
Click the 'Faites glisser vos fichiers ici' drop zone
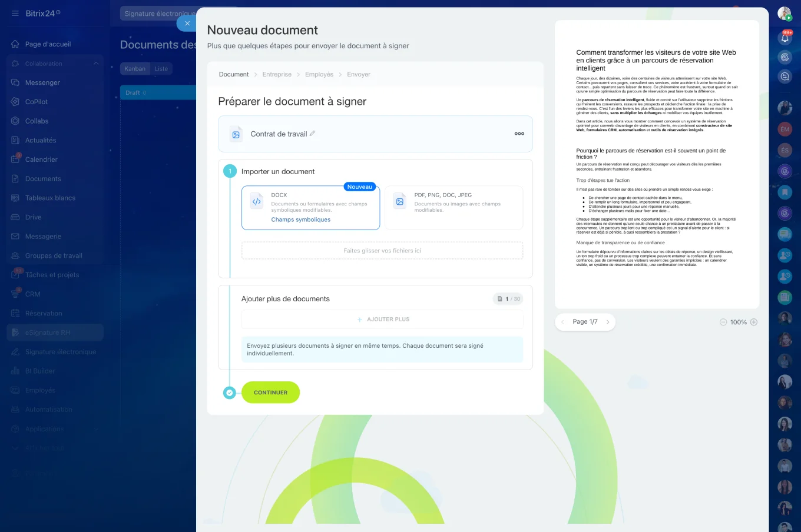[x=382, y=251]
